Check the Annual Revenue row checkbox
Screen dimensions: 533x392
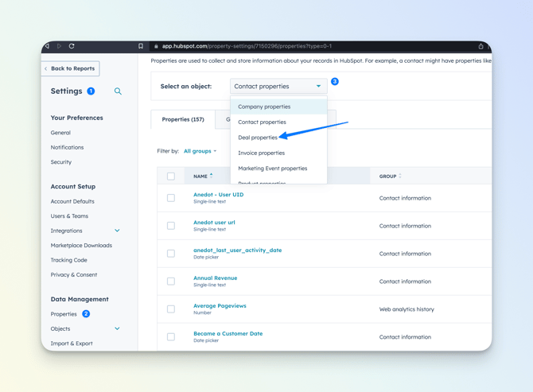[x=171, y=281]
